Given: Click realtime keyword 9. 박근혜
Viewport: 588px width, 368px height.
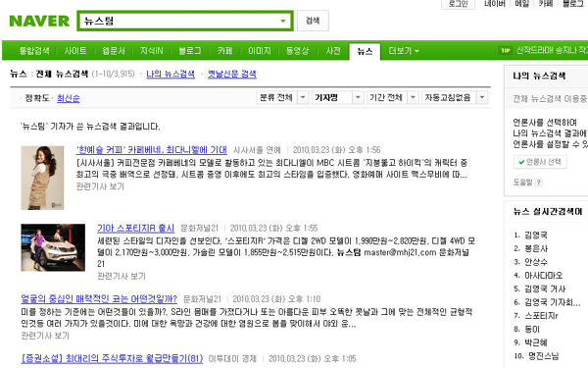Looking at the screenshot, I should click(x=535, y=342).
